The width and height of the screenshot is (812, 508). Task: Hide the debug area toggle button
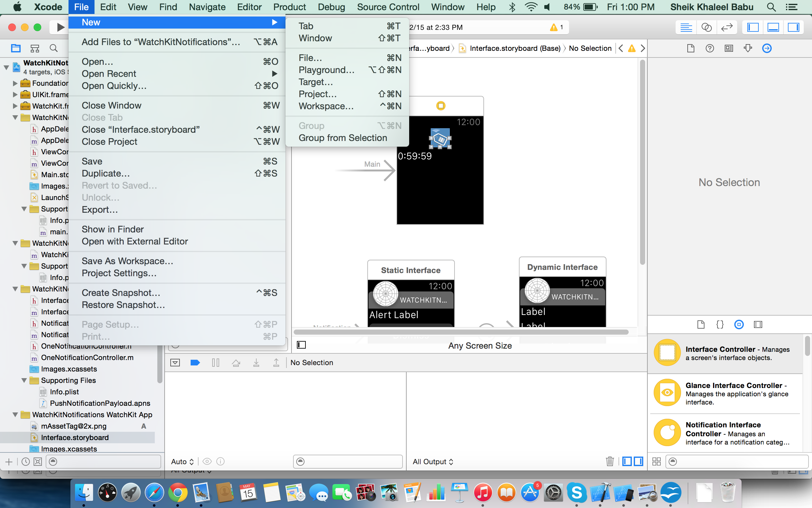tap(175, 363)
